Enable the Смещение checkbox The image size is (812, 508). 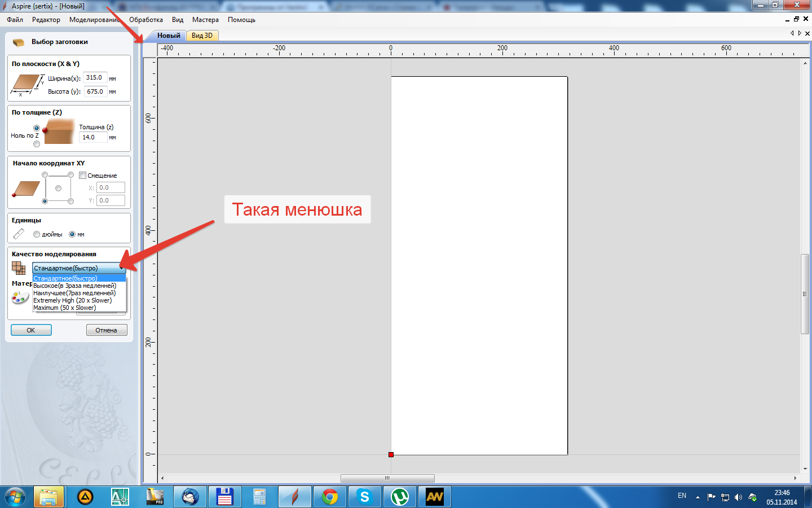click(x=82, y=176)
